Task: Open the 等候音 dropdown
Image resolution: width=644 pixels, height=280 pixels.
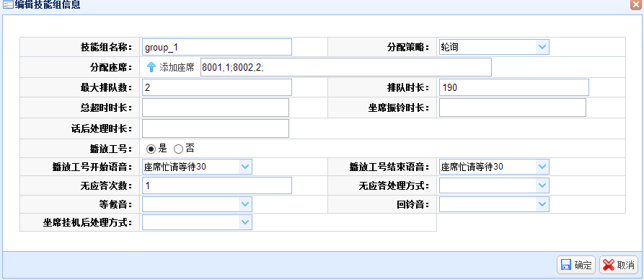Action: click(245, 204)
